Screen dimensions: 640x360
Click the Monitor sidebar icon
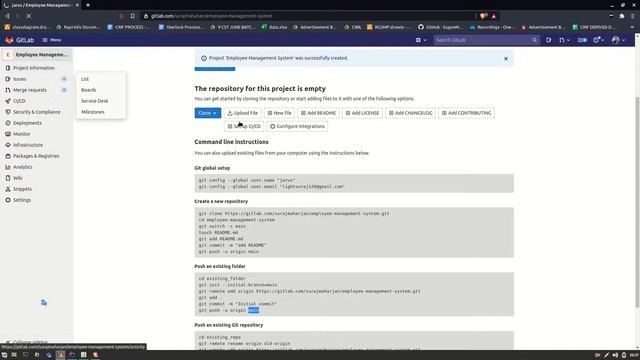coord(8,134)
